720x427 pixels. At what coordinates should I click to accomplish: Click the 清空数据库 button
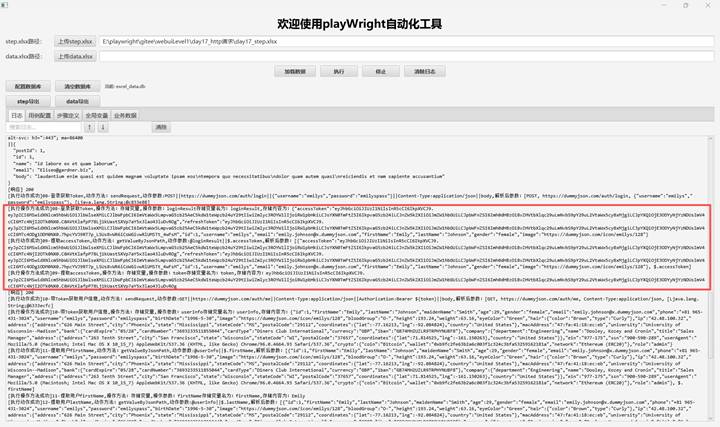tap(77, 86)
